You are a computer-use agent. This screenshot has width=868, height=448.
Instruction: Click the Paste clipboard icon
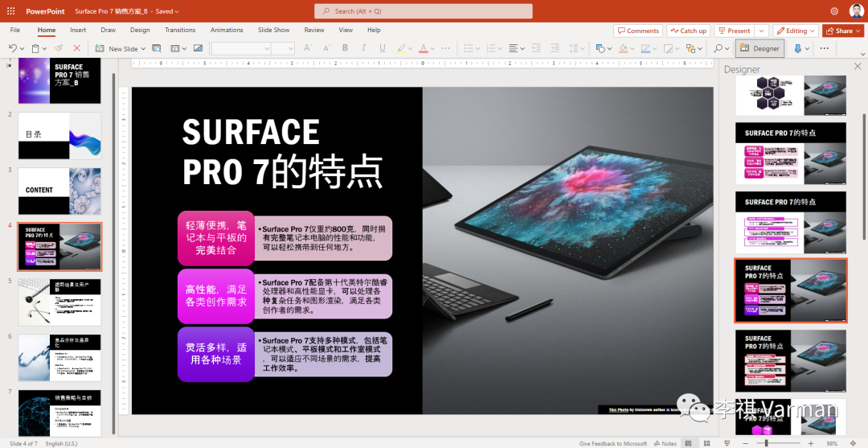(35, 49)
